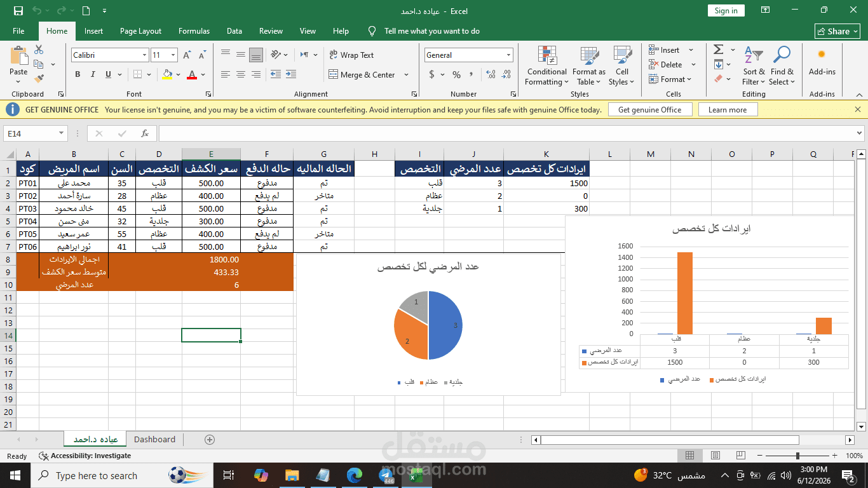Image resolution: width=868 pixels, height=488 pixels.
Task: Click the Learn more button
Action: 728,110
